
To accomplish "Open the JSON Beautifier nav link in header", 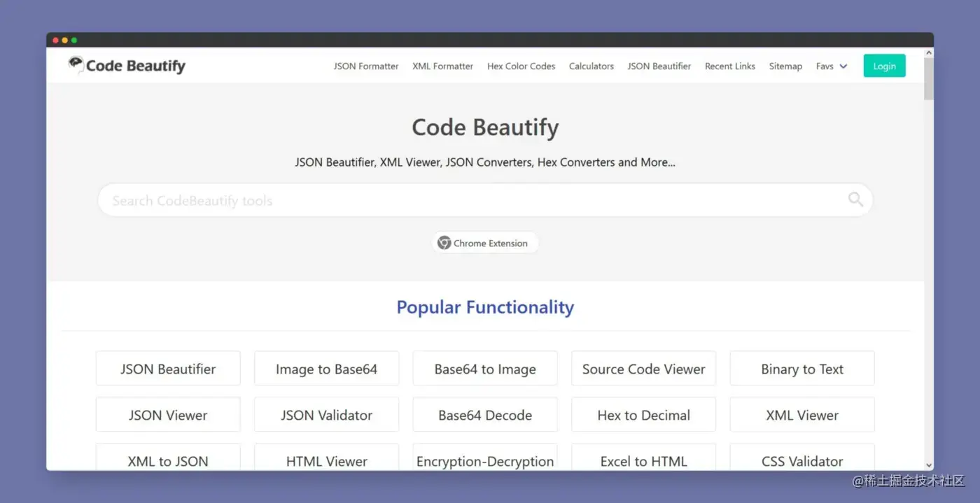I will click(659, 66).
